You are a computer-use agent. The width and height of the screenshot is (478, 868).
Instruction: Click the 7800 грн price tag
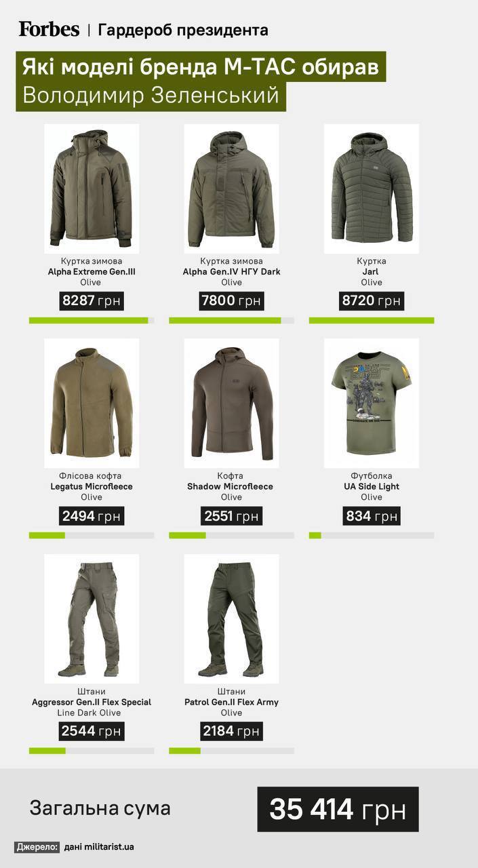(231, 301)
